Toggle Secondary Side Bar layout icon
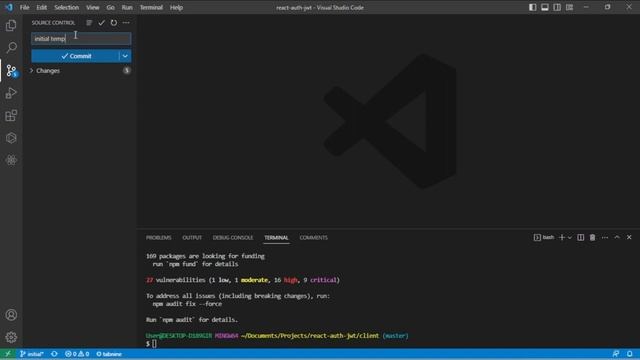640x360 pixels. pyautogui.click(x=557, y=7)
